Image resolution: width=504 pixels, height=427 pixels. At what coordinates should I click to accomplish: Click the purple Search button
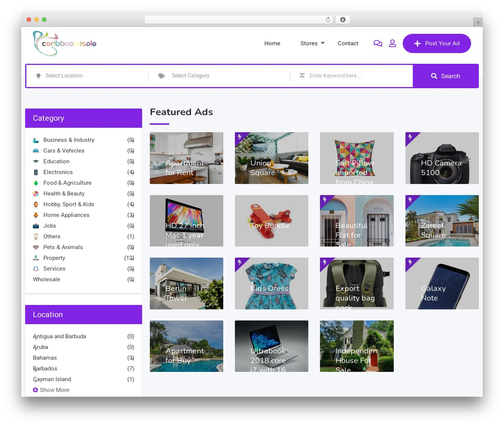(446, 76)
